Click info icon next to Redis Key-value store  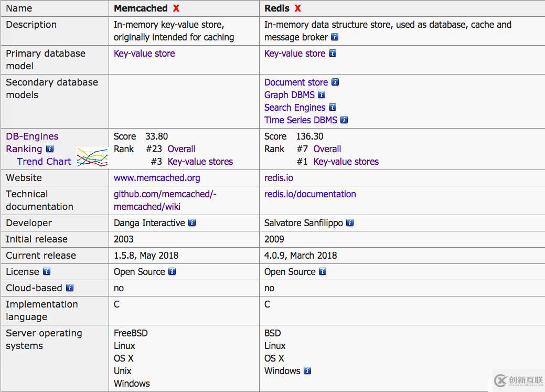pos(332,54)
